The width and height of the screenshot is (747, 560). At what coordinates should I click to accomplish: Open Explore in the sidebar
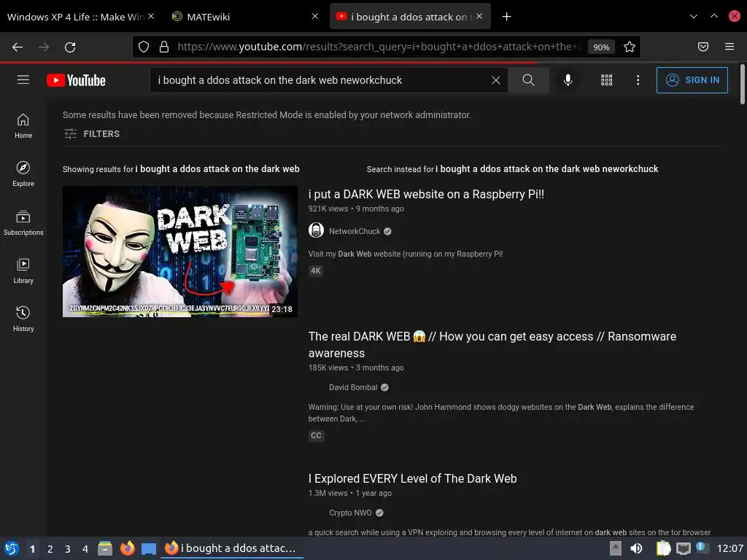click(x=23, y=174)
